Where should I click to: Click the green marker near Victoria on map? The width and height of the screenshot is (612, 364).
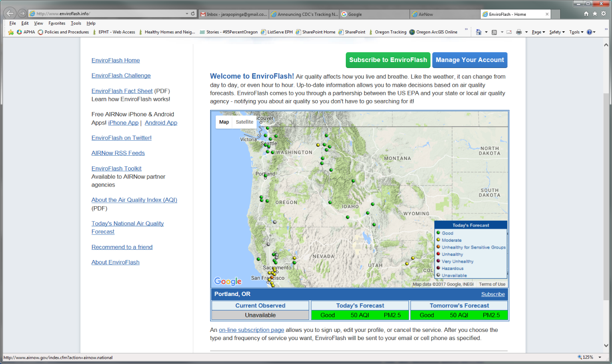[265, 136]
